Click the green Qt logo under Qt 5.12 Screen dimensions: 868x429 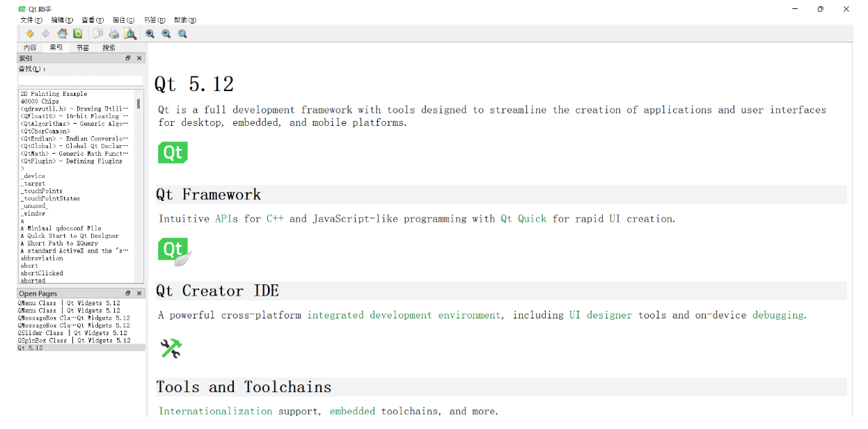tap(173, 152)
